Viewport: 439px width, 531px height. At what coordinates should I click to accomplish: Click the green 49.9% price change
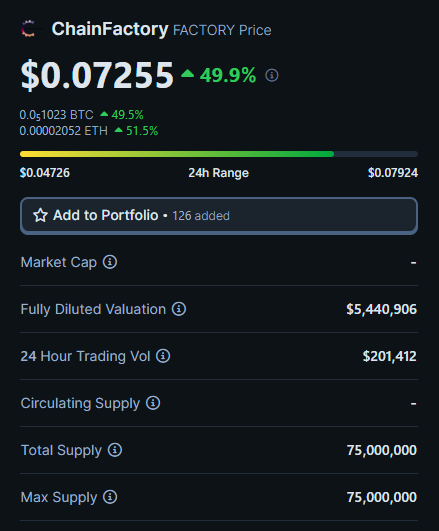[x=219, y=75]
